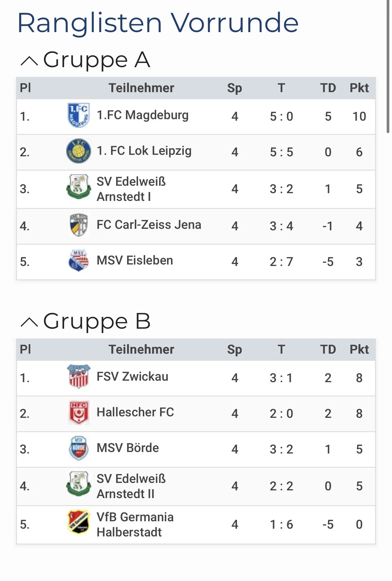
Task: Select the MSV Eisleben team name
Action: [135, 261]
